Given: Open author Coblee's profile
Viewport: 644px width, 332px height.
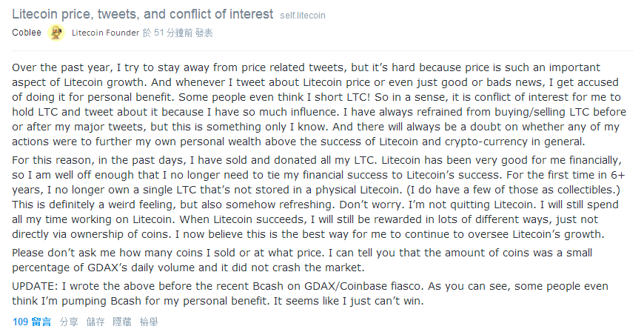Looking at the screenshot, I should (27, 33).
